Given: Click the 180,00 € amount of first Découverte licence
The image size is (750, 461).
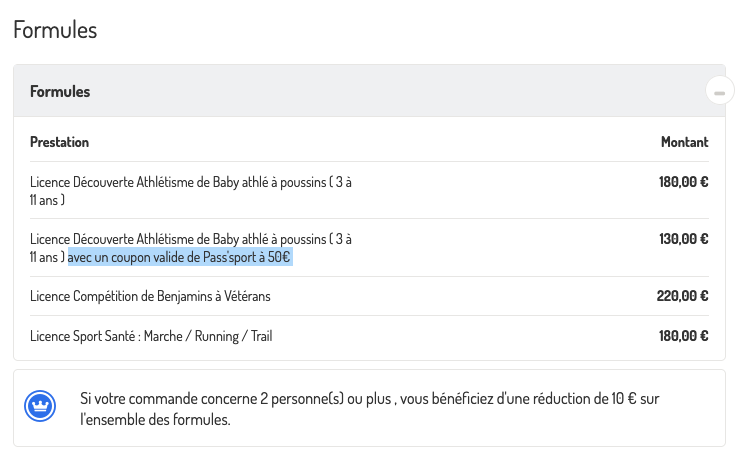Looking at the screenshot, I should [683, 183].
